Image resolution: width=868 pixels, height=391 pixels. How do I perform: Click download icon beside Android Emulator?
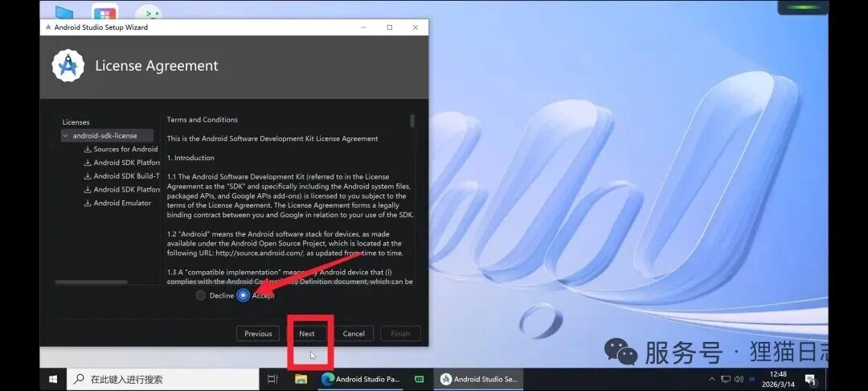coord(88,204)
